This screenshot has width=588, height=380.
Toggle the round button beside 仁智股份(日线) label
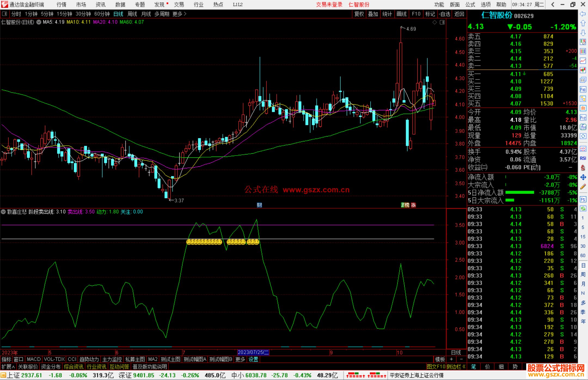point(39,22)
